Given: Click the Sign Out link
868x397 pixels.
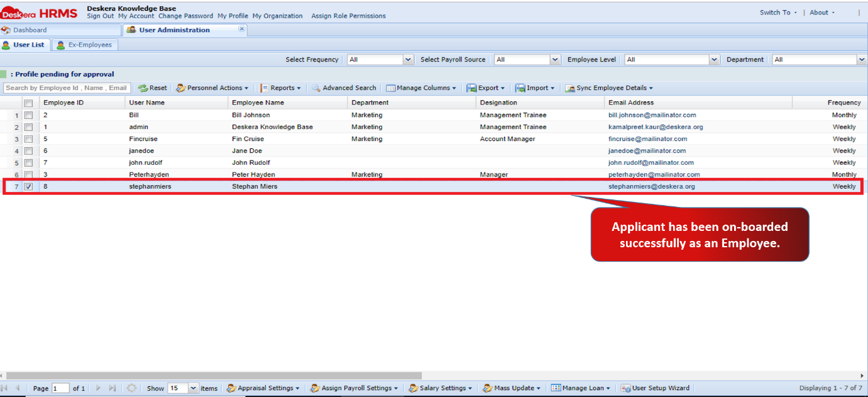Looking at the screenshot, I should pyautogui.click(x=101, y=16).
